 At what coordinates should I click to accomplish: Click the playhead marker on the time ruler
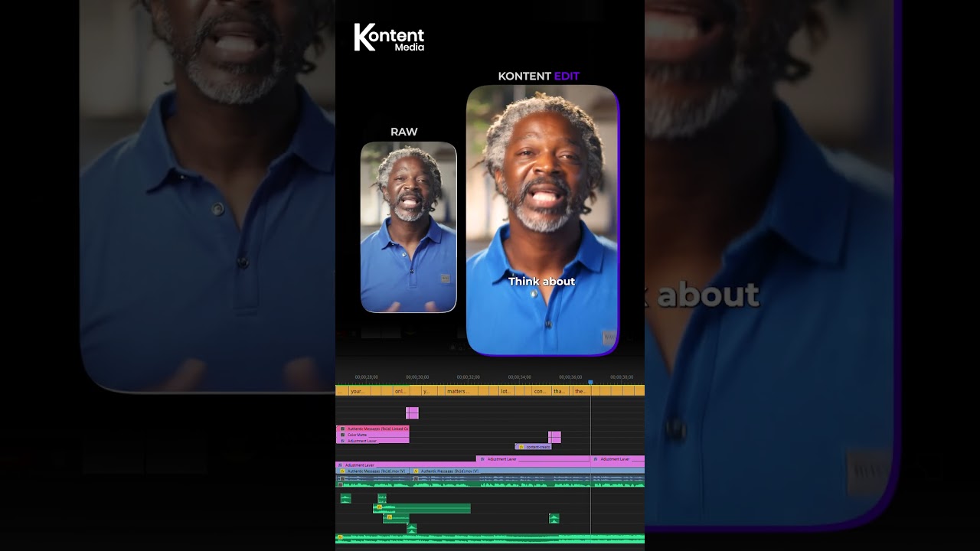590,382
